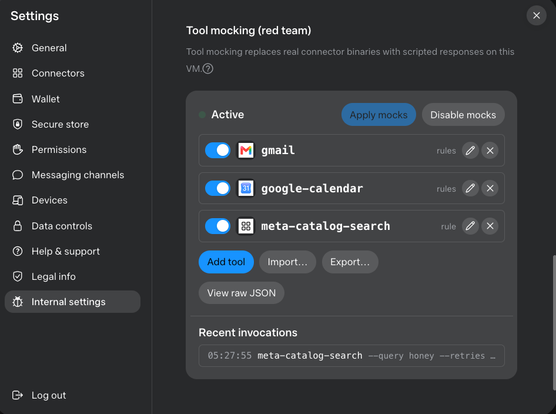556x414 pixels.
Task: Open Secure store section
Action: 72,124
